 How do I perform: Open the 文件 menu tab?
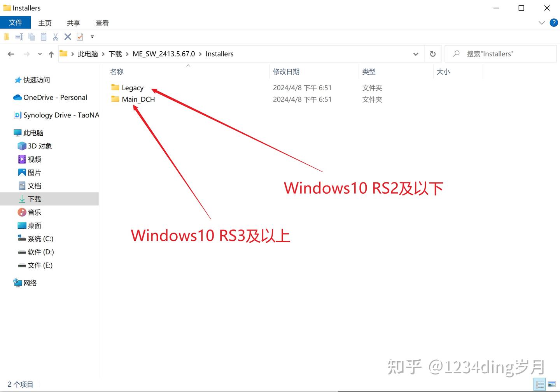coord(16,23)
